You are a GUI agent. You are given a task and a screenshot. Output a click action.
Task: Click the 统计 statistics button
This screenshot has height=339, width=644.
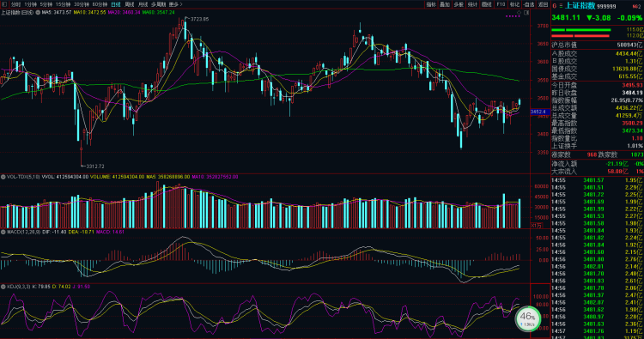pyautogui.click(x=473, y=4)
